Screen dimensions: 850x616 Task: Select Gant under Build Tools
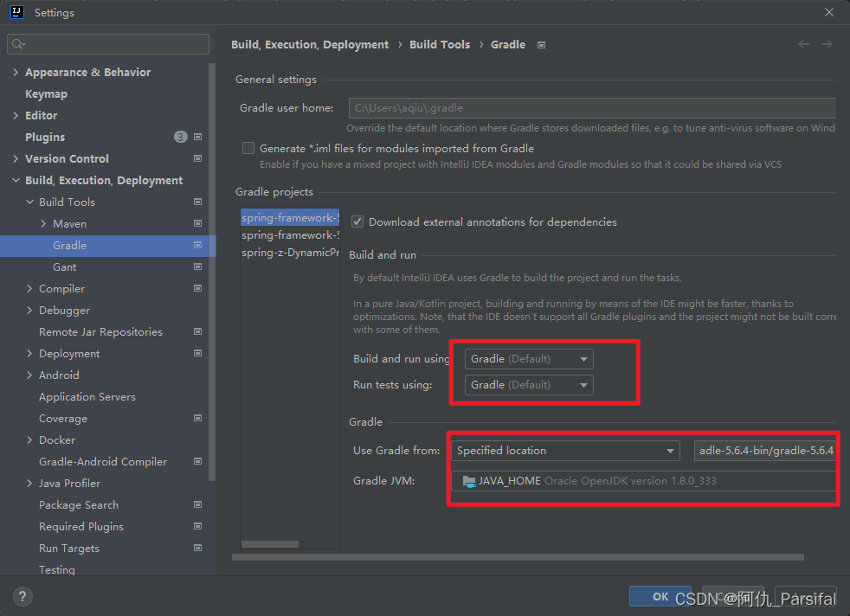click(65, 267)
